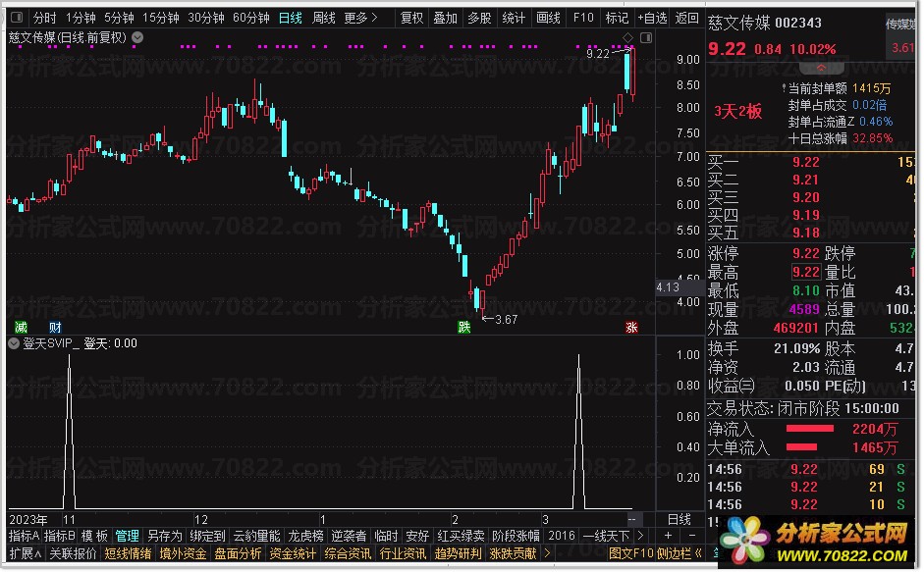Select the 云豹量能 indicator
924x572 pixels.
coord(256,536)
